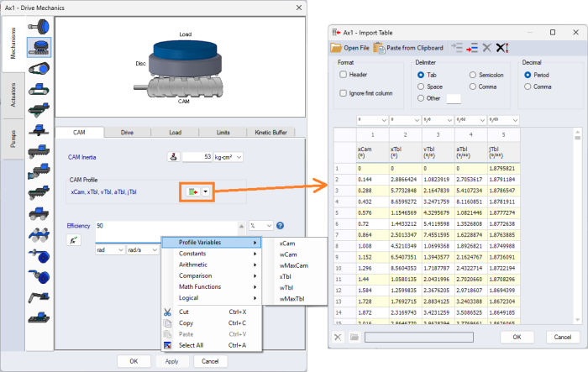Select xCam from Profile Variables submenu

click(288, 243)
